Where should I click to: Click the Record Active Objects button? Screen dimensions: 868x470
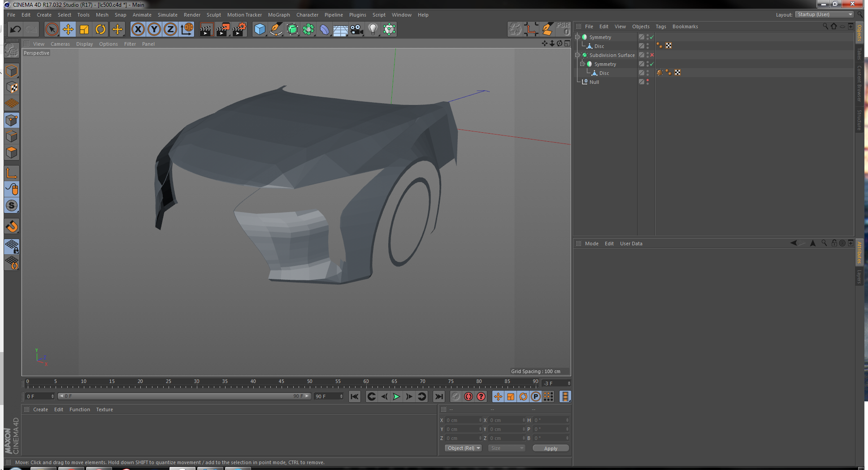(x=456, y=396)
